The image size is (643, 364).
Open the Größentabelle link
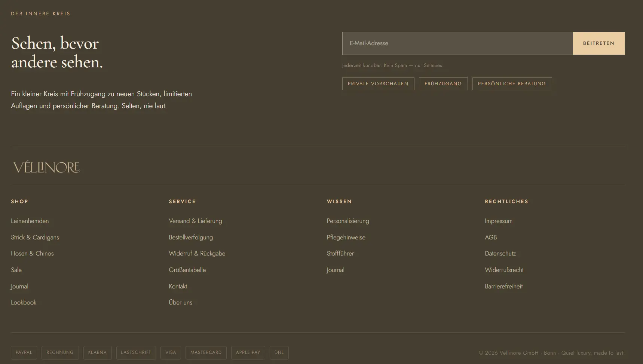pos(187,270)
